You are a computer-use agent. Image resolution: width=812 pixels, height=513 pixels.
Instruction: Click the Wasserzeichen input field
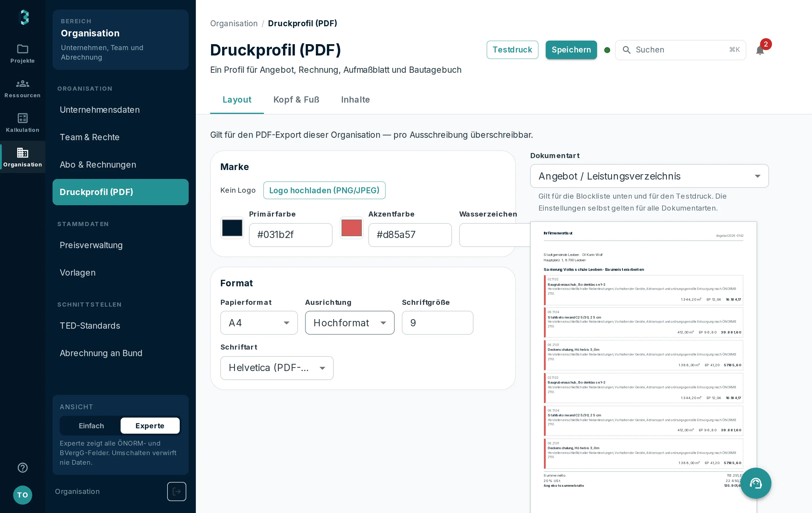tap(495, 235)
